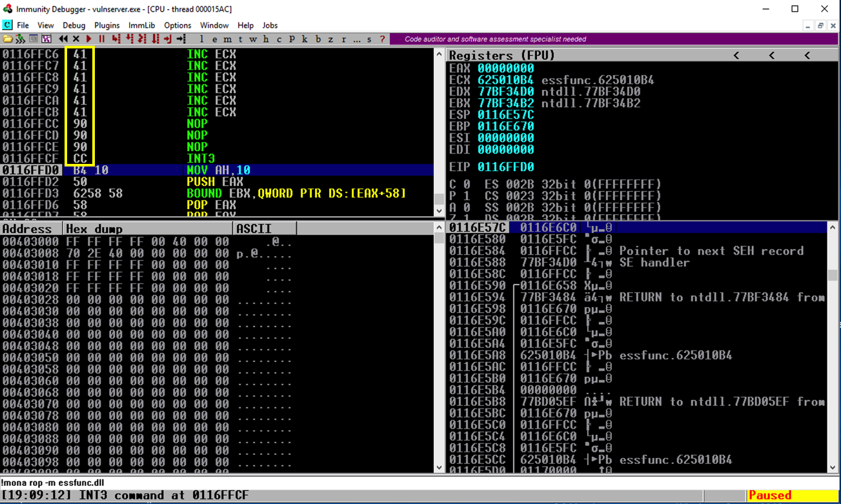Image resolution: width=841 pixels, height=504 pixels.
Task: Select the INT3 instruction in disassembly
Action: [x=217, y=158]
